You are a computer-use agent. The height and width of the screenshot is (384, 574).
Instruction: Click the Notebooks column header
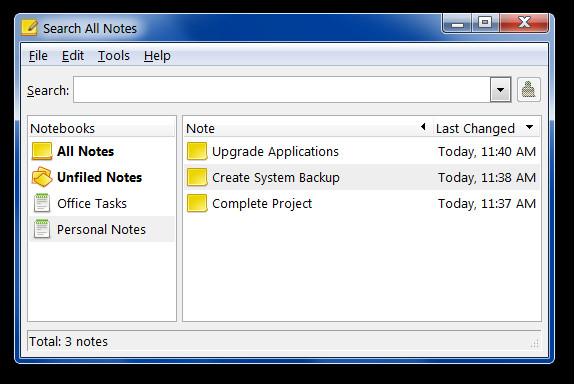click(x=102, y=128)
